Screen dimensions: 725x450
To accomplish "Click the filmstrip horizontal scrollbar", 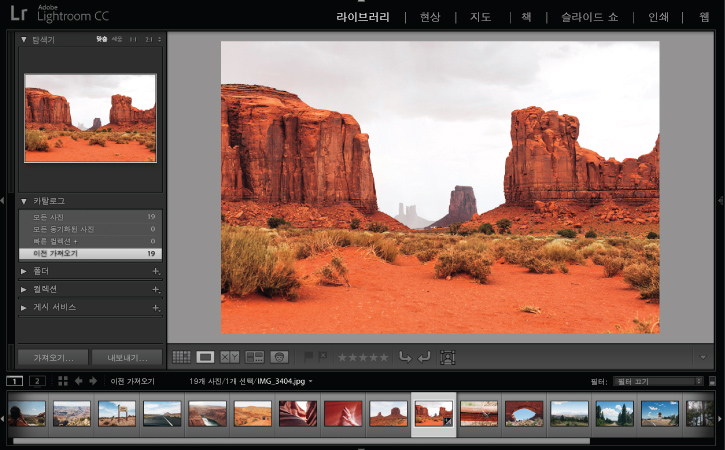I will [x=301, y=441].
